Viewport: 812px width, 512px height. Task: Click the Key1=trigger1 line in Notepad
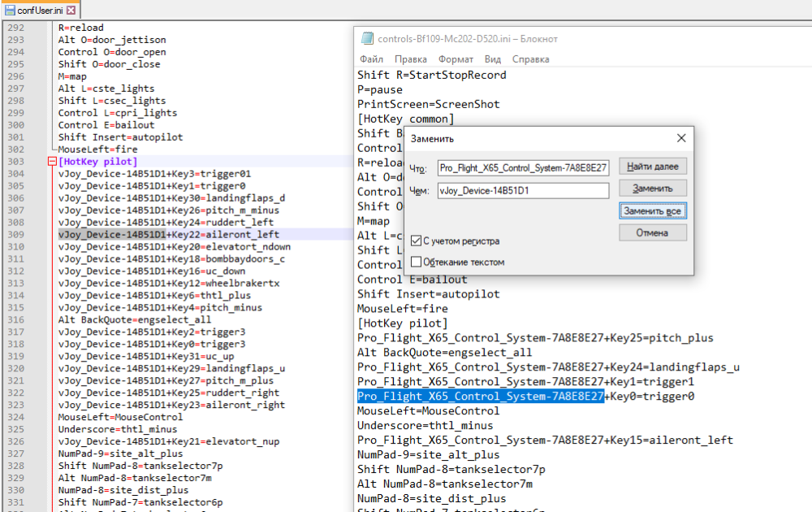coord(525,381)
